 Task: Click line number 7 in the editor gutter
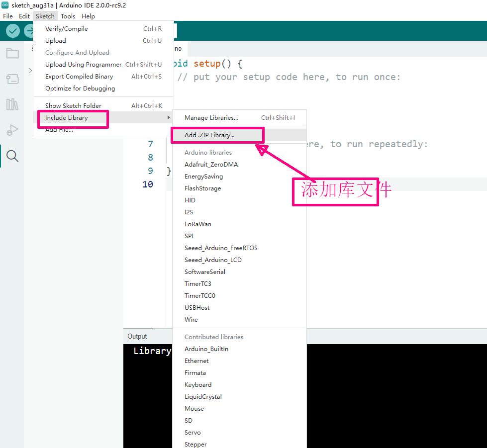tap(151, 144)
